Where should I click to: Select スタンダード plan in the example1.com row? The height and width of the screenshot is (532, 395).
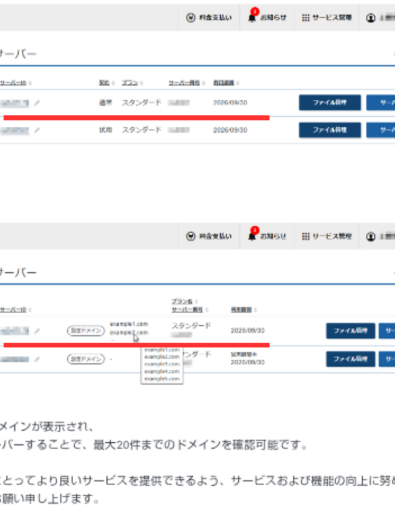tap(191, 326)
